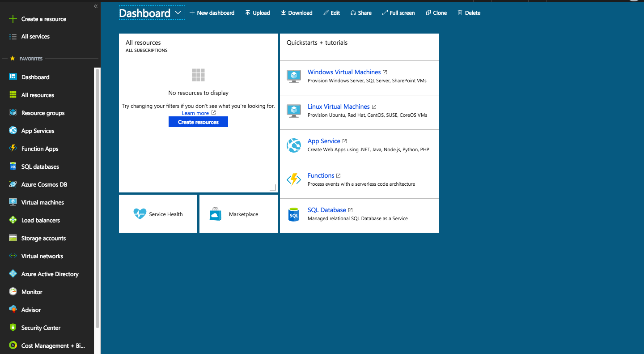Click the All resources tile title
The width and height of the screenshot is (644, 354).
[143, 43]
